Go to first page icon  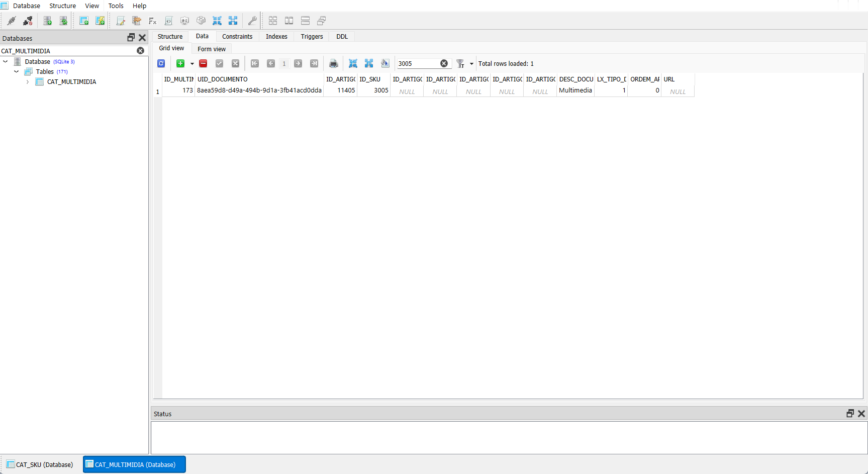(255, 63)
